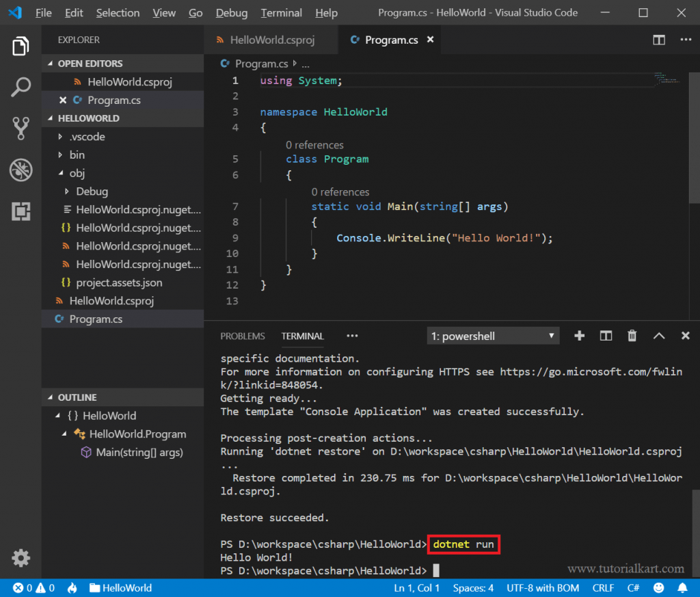Open the Source Control view
The image size is (700, 597).
tap(20, 128)
